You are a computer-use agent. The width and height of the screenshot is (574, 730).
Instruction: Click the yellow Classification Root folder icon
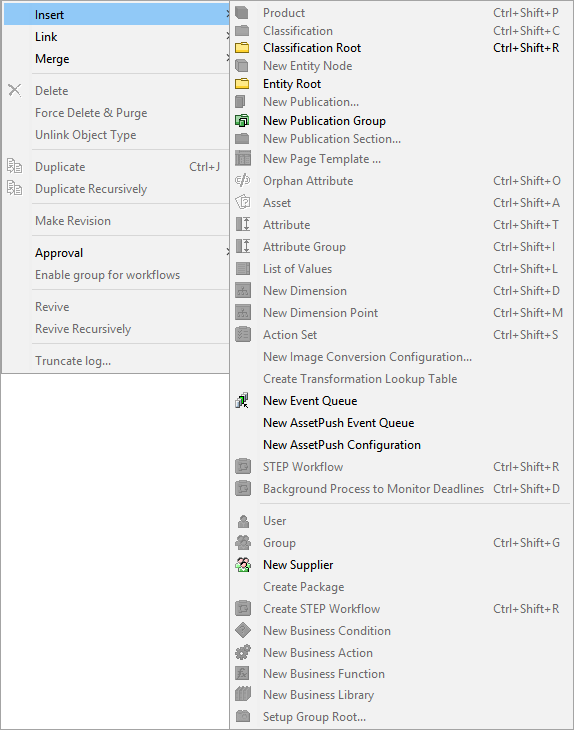tap(242, 48)
